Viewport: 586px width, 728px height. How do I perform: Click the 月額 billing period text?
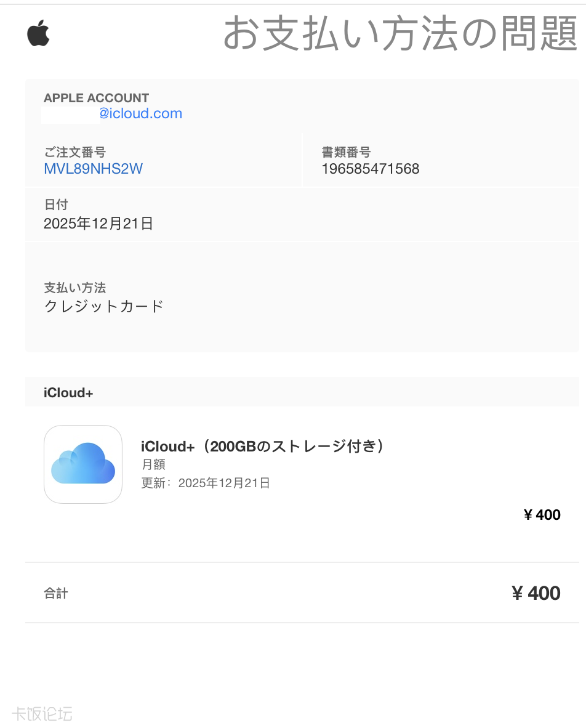[153, 464]
